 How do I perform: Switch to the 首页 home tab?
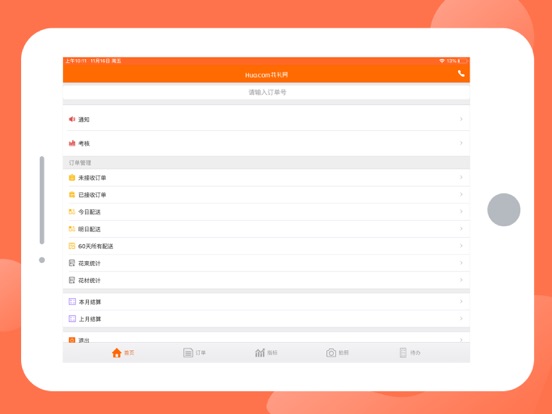coord(123,352)
